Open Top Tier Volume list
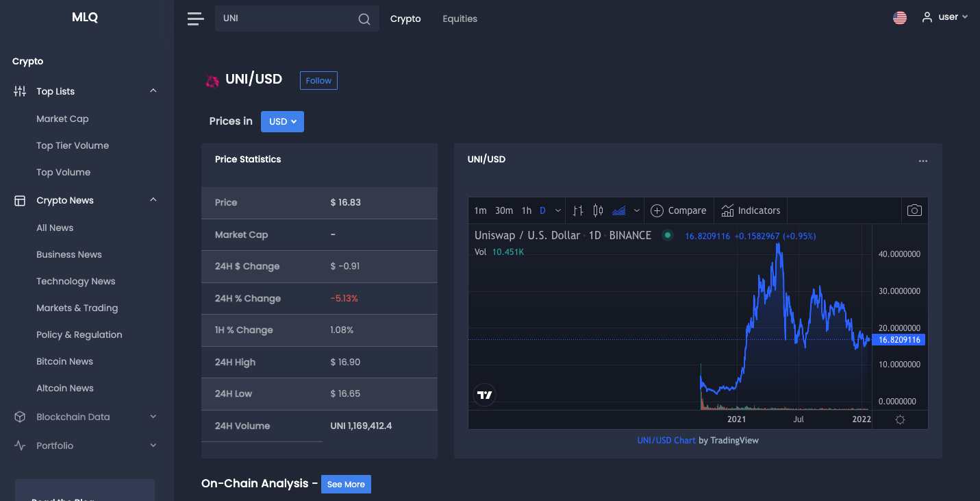This screenshot has height=501, width=980. pos(73,145)
